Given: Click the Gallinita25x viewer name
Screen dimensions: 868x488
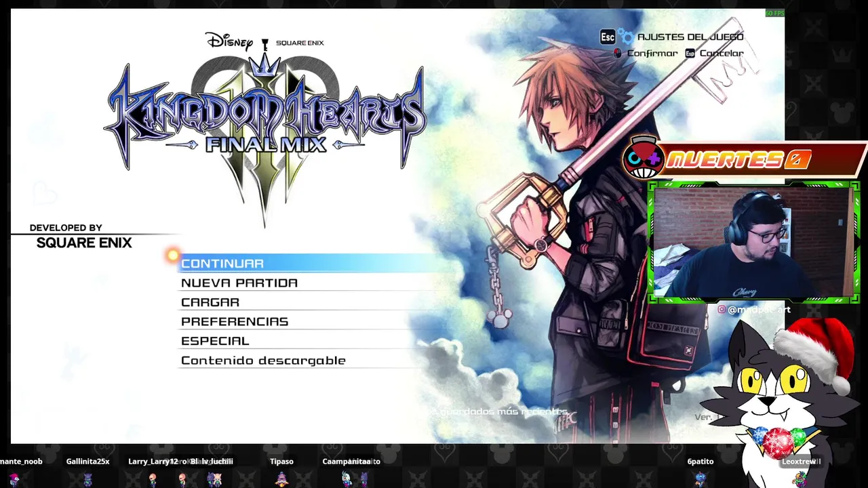Looking at the screenshot, I should pyautogui.click(x=87, y=461).
